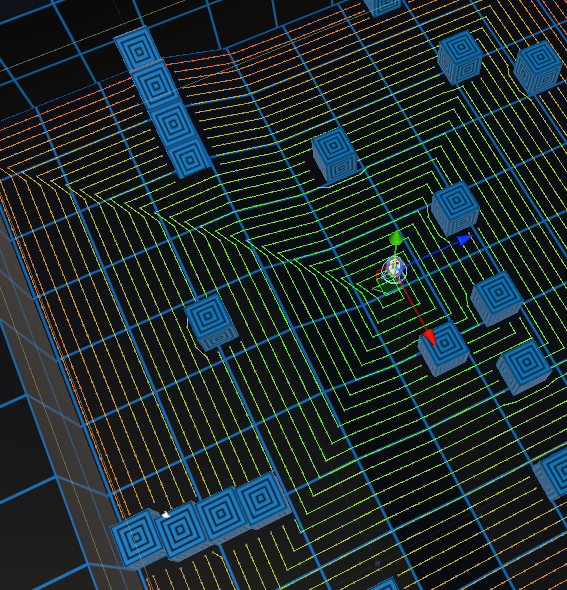Click left cube of the top-right cube pair
This screenshot has width=567, height=590.
pyautogui.click(x=460, y=57)
